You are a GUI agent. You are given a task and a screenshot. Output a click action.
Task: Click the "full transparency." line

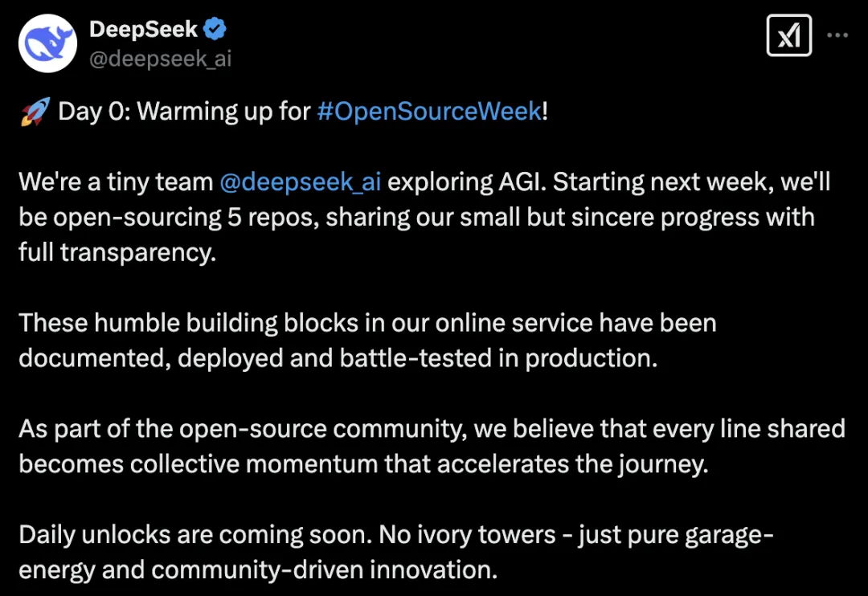coord(117,253)
